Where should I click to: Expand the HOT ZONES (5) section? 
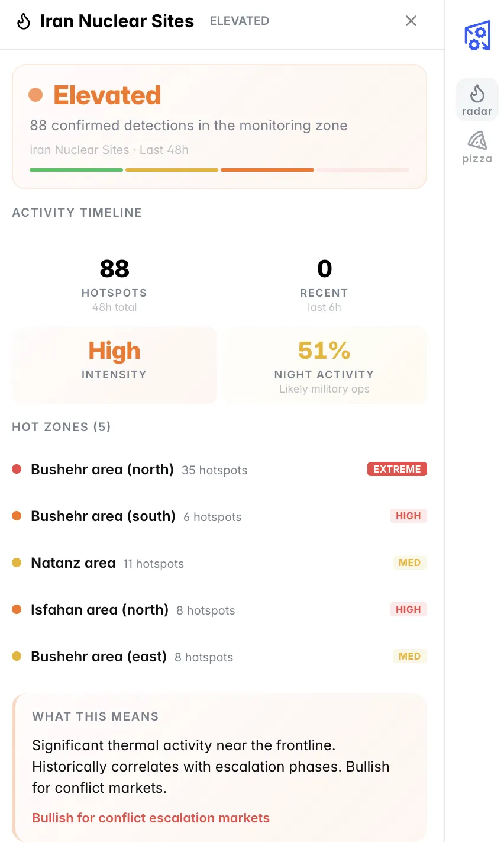tap(61, 426)
